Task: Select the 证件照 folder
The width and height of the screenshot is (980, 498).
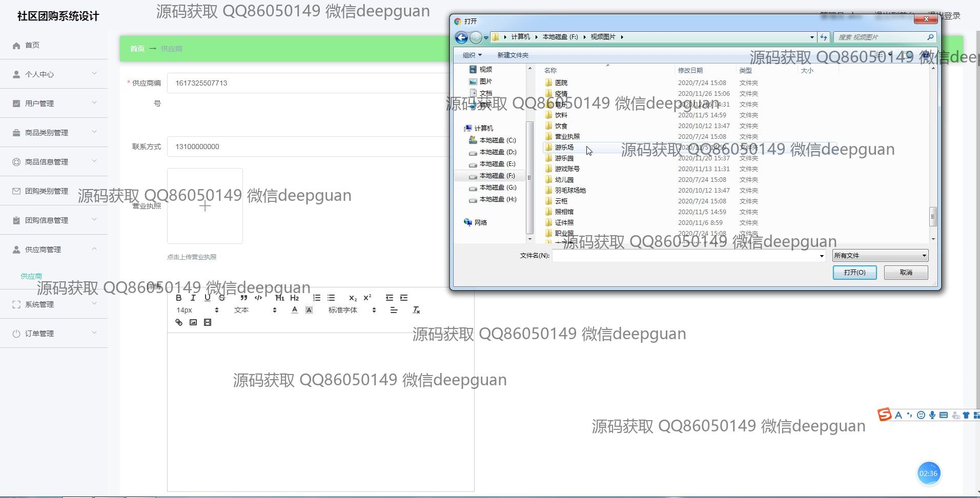Action: coord(564,223)
